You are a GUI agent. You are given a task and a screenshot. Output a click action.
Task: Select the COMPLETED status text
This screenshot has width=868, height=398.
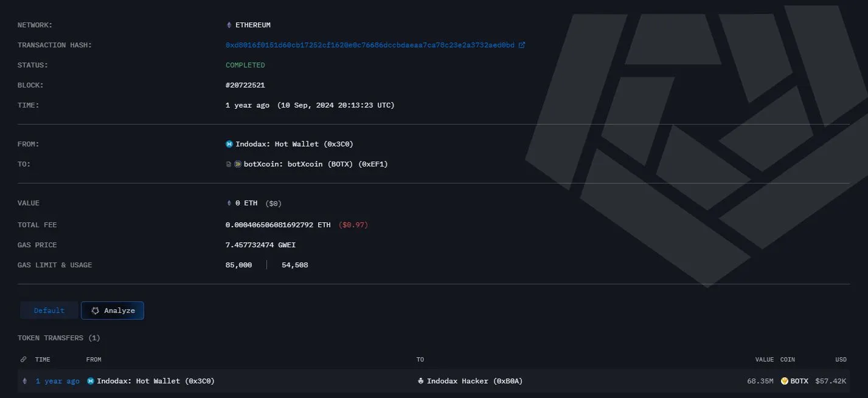click(x=245, y=65)
